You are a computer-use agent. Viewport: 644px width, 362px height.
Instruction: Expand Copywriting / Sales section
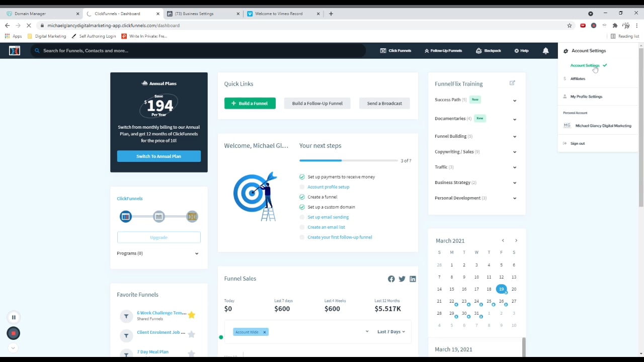[x=514, y=152]
